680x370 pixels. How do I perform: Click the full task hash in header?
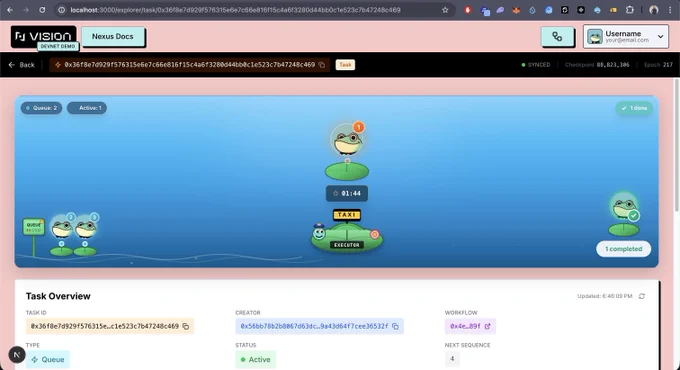click(190, 65)
